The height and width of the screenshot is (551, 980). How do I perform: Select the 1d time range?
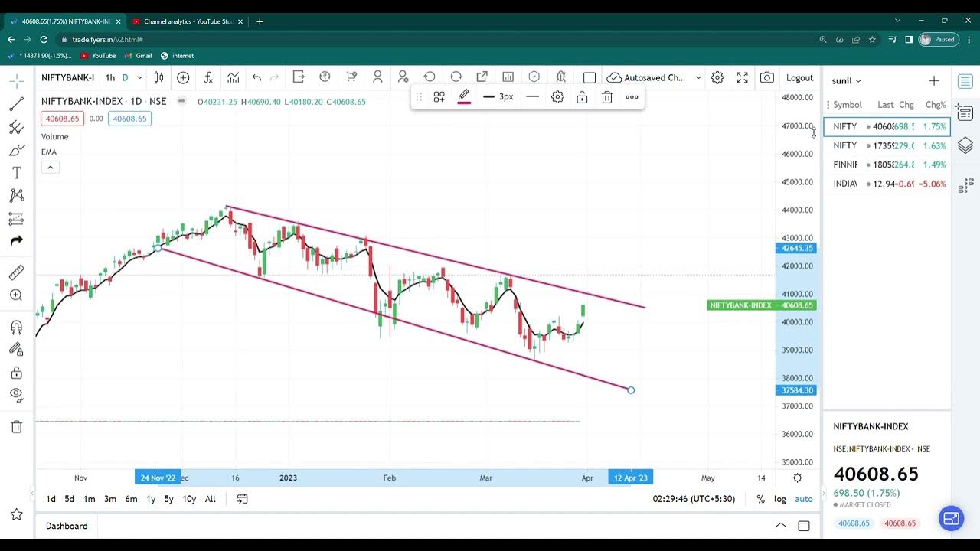coord(51,499)
